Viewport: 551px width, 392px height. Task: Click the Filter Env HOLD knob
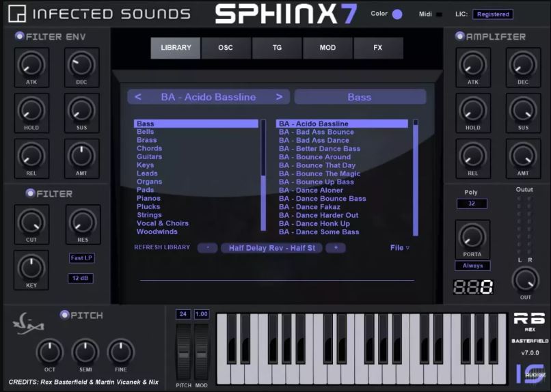pyautogui.click(x=31, y=110)
